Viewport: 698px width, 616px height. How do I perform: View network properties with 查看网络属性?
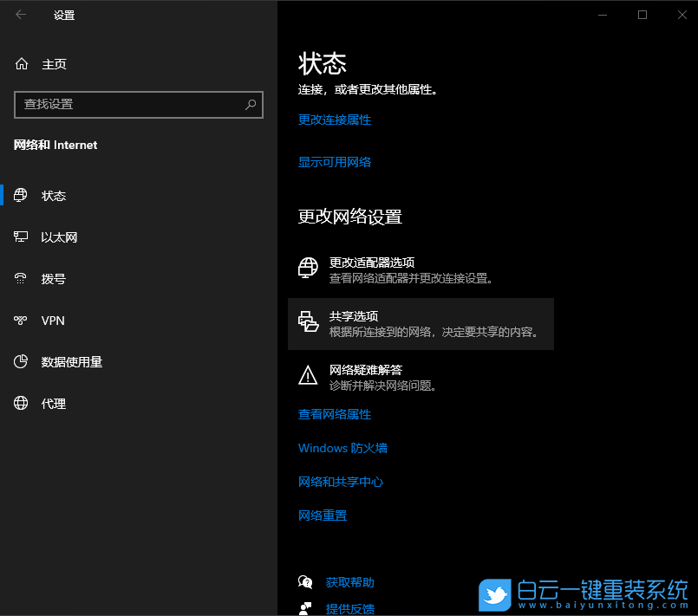[335, 414]
